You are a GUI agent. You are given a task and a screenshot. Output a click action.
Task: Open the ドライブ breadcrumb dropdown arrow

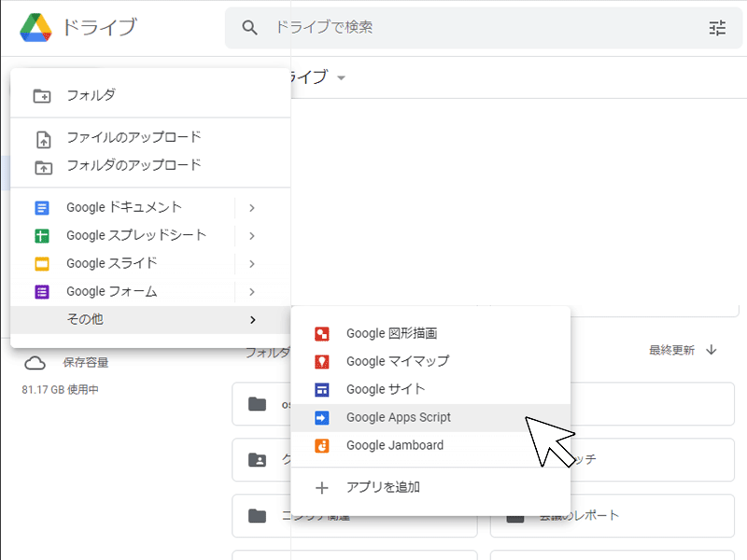coord(341,77)
